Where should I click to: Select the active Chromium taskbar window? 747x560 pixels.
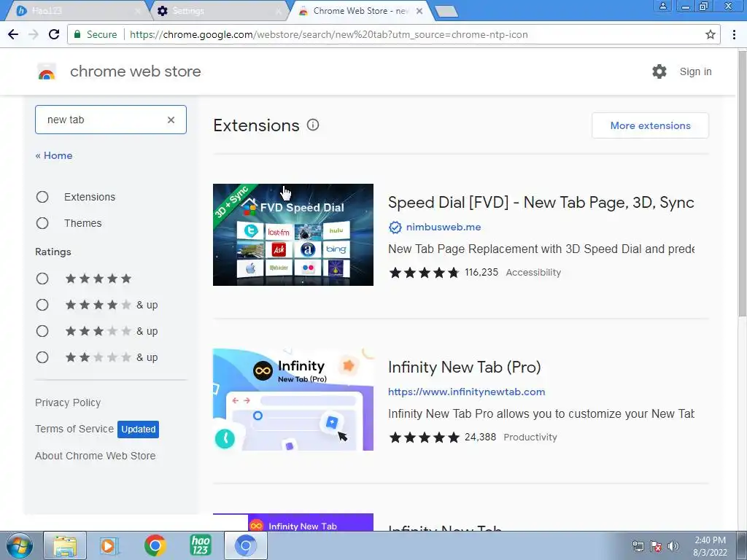pos(245,545)
